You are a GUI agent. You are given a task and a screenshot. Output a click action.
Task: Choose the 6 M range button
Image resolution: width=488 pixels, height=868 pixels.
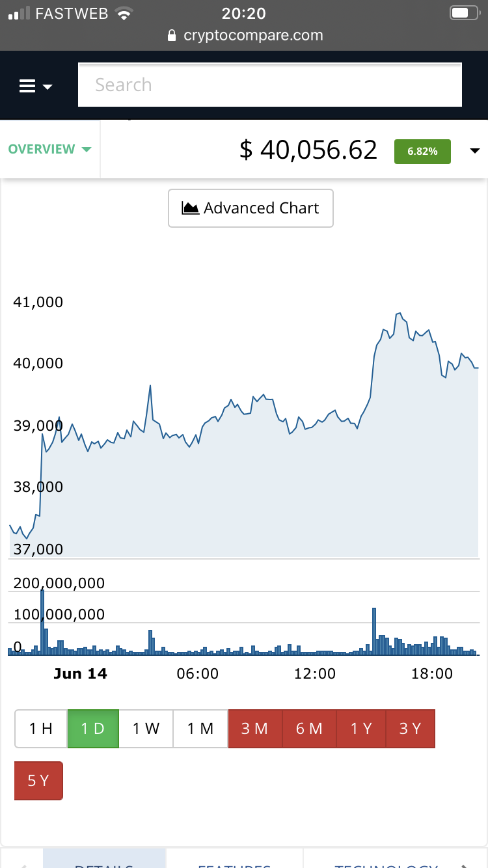309,729
